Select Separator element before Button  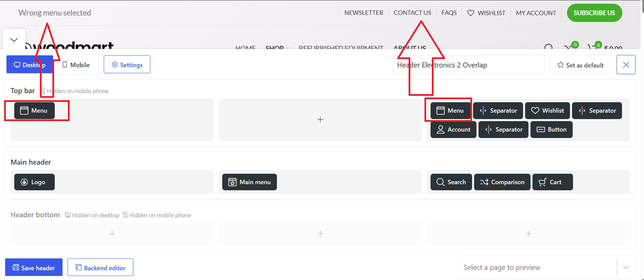[504, 130]
